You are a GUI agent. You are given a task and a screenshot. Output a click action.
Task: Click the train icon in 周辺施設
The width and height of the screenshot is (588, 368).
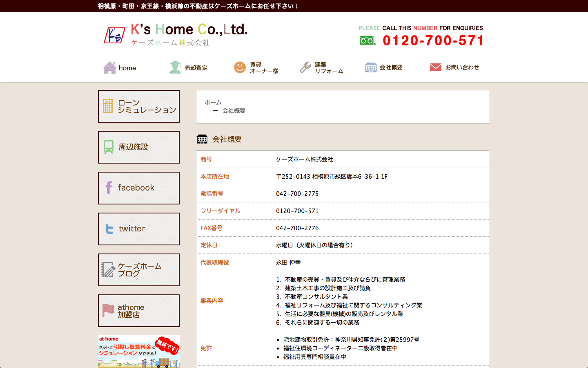click(x=109, y=147)
